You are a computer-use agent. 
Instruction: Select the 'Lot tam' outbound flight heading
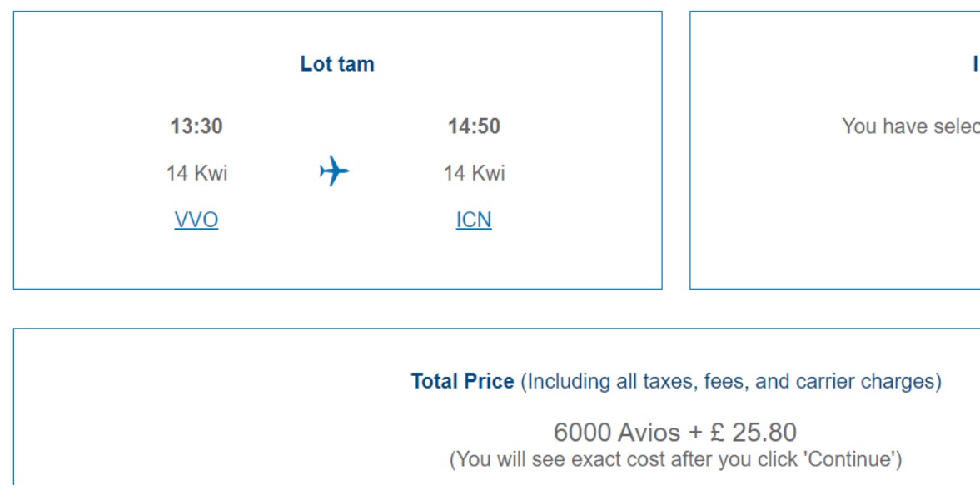337,64
